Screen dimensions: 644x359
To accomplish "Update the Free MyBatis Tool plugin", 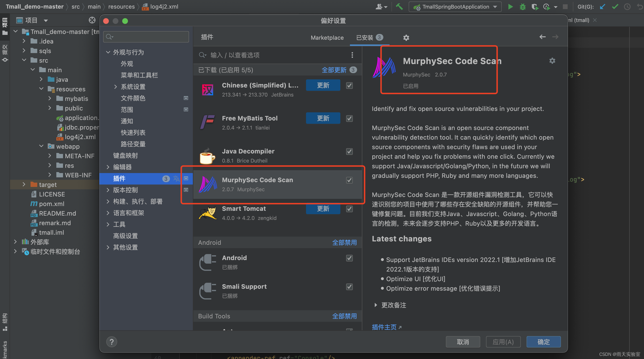I will click(x=323, y=118).
